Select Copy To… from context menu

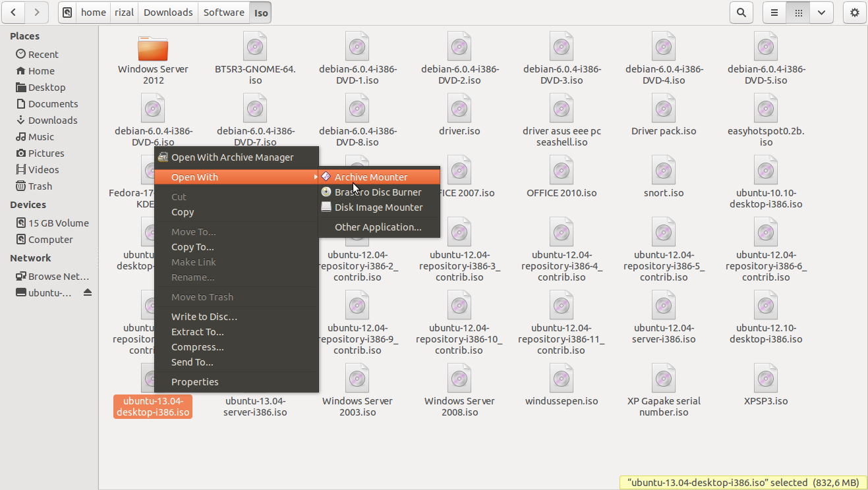pyautogui.click(x=237, y=247)
